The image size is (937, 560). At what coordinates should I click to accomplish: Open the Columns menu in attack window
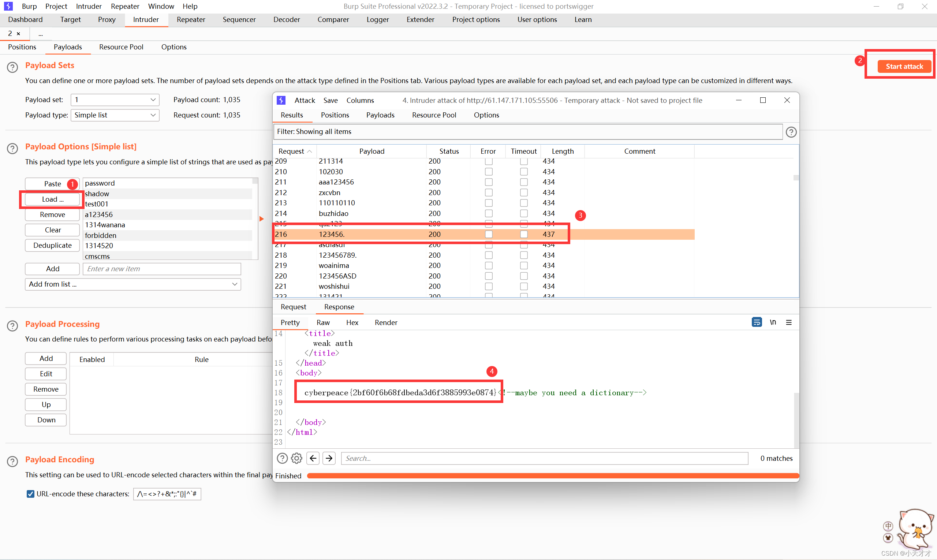(360, 100)
